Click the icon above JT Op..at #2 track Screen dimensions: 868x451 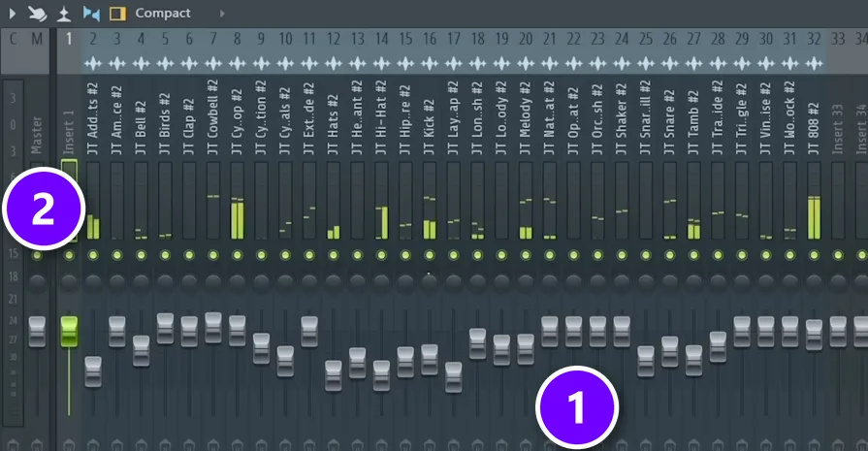point(573,64)
